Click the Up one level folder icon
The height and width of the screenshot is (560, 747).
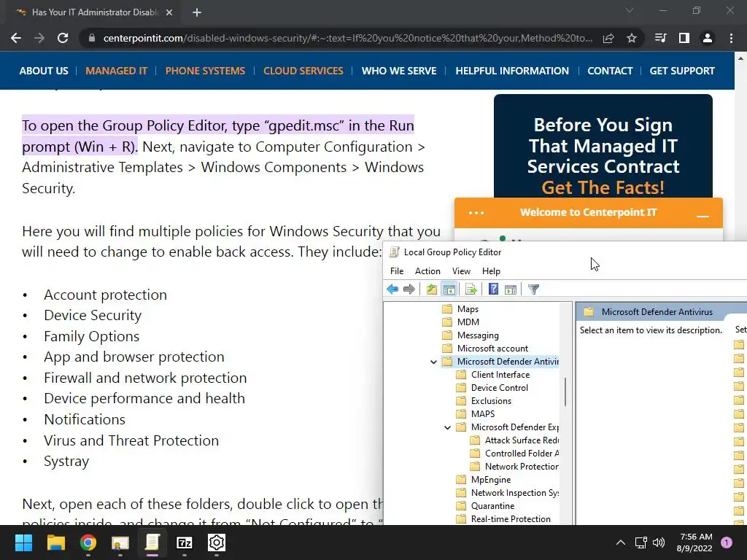[x=432, y=289]
